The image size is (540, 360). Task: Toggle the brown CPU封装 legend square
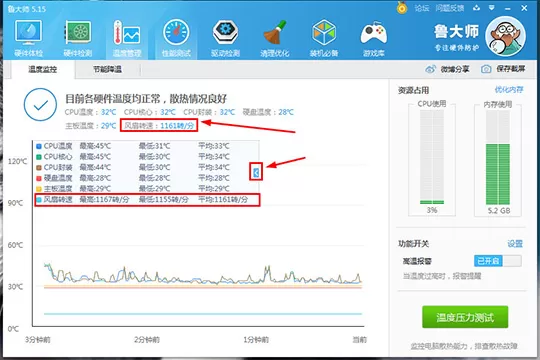39,168
